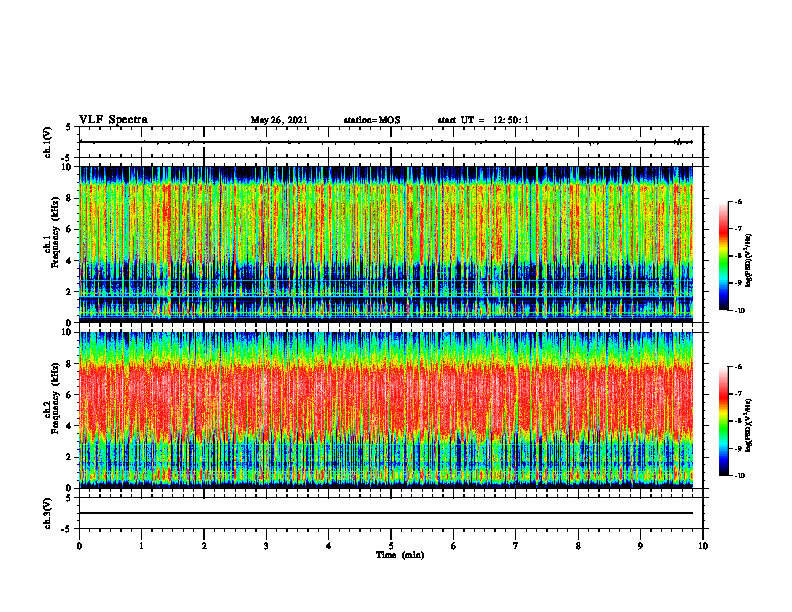Click the 'ch.3(V)' waveform axis label
The height and width of the screenshot is (612, 792).
(47, 513)
